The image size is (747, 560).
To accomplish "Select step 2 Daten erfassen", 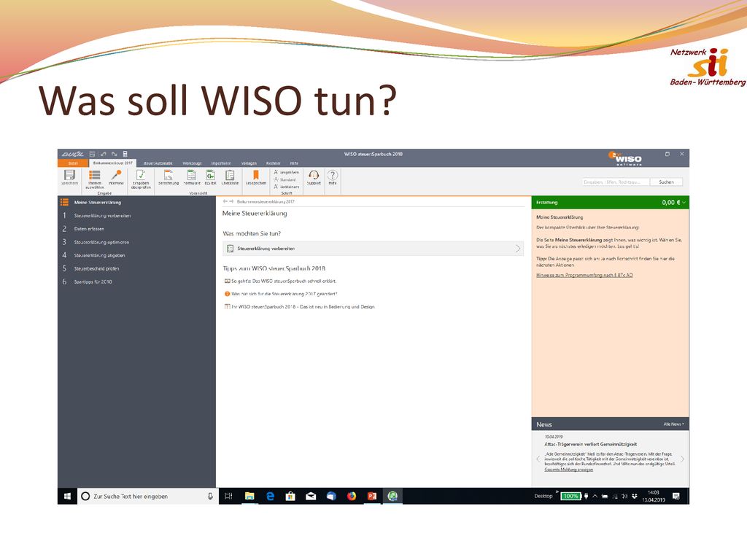I will tap(88, 229).
